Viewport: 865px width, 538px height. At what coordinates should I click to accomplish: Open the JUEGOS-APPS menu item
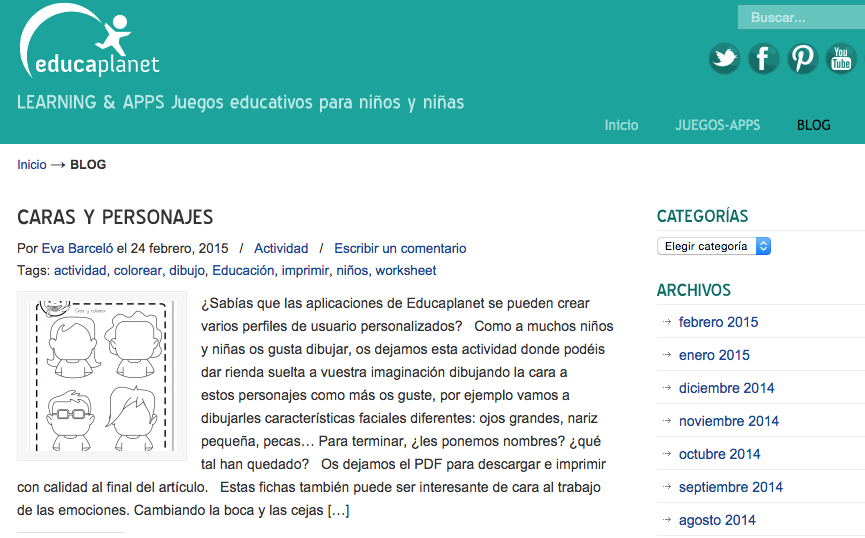pos(717,125)
